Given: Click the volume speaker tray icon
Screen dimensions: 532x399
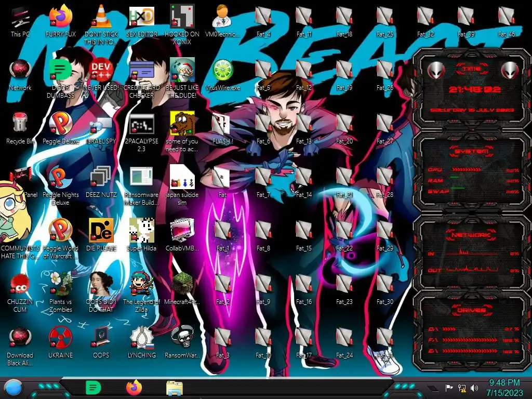Looking at the screenshot, I should pyautogui.click(x=474, y=388).
